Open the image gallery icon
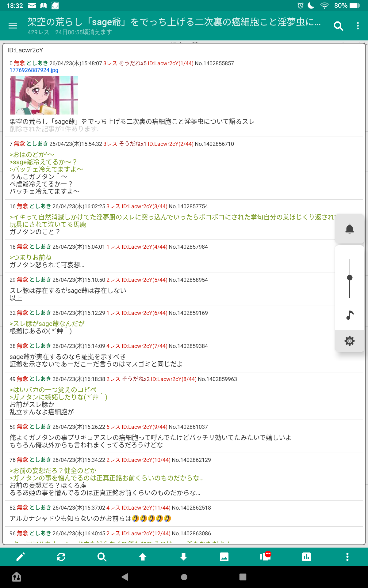The height and width of the screenshot is (588, 368). point(224,557)
